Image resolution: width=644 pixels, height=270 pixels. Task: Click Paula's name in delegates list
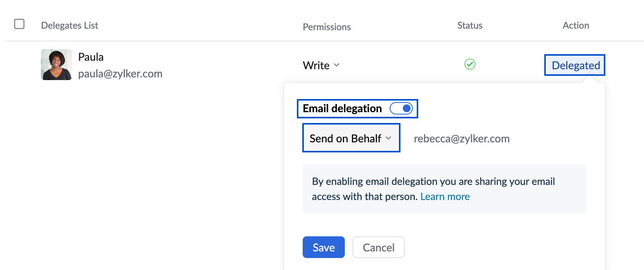tap(91, 57)
